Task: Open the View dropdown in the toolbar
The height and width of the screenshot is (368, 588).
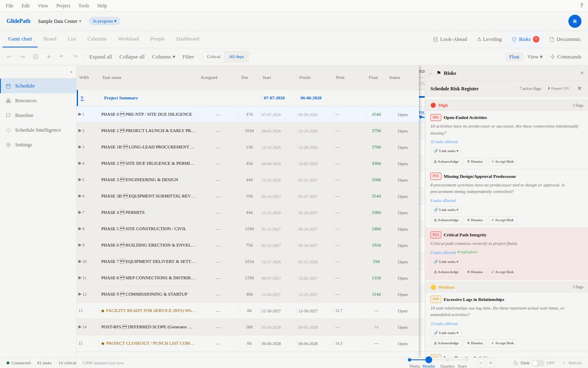Action: 535,57
